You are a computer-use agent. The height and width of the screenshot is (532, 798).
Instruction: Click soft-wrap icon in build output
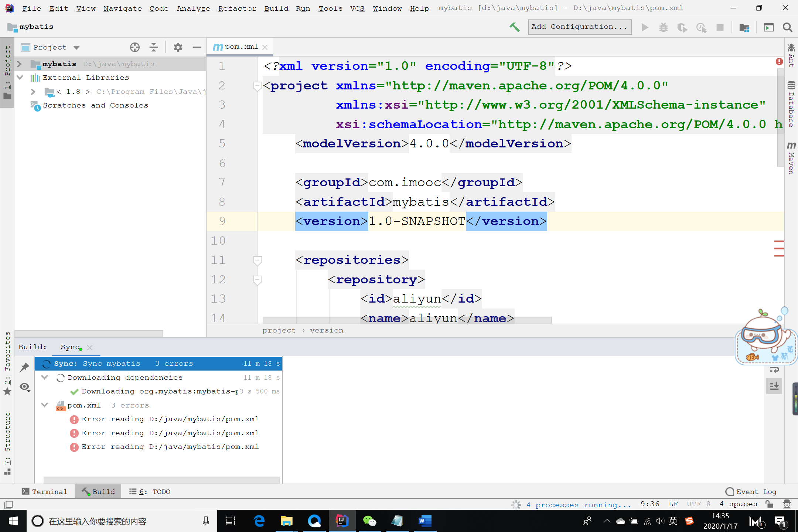[774, 370]
